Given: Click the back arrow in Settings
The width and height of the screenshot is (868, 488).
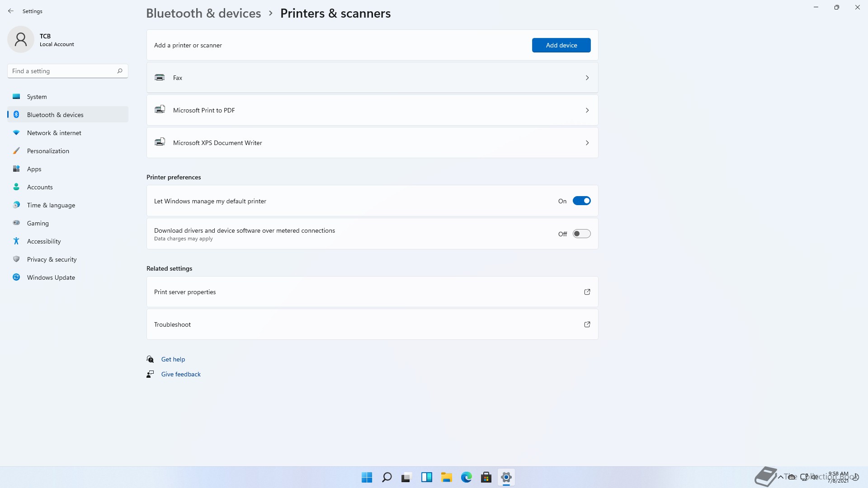Looking at the screenshot, I should pos(11,11).
